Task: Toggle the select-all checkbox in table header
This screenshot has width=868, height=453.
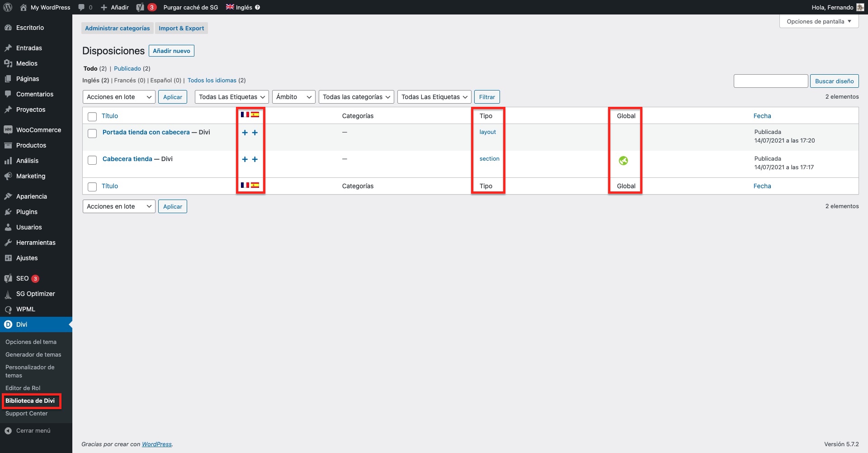Action: [x=92, y=117]
